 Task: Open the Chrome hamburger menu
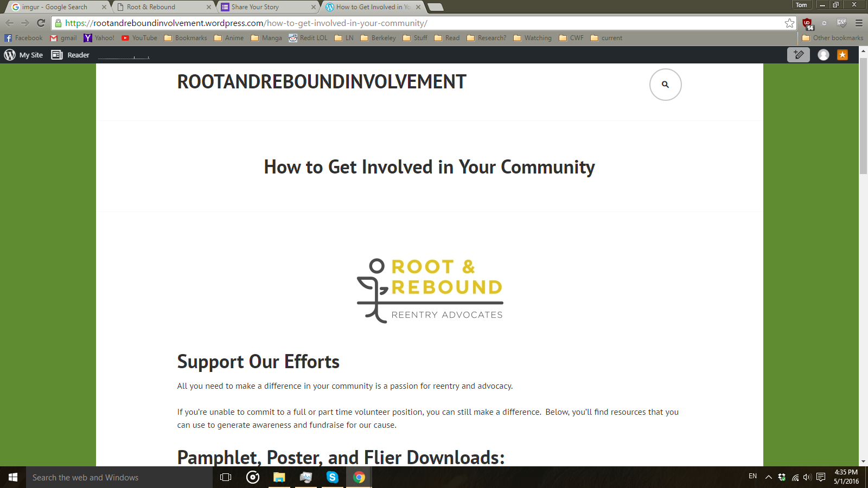coord(859,23)
